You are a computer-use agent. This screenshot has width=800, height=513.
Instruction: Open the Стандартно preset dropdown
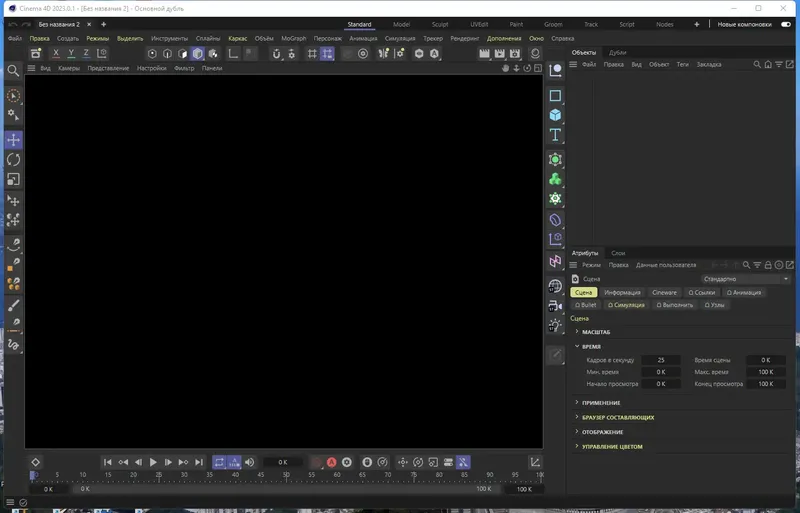coord(746,279)
